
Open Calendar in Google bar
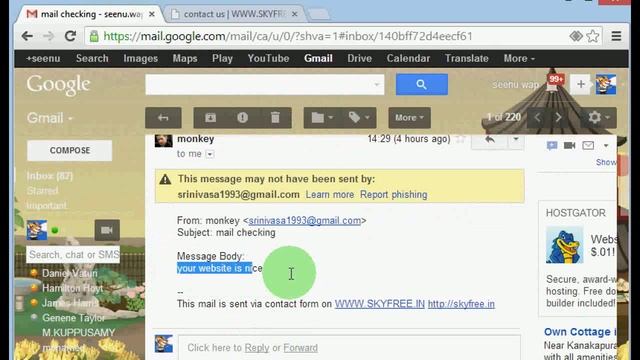(x=408, y=58)
